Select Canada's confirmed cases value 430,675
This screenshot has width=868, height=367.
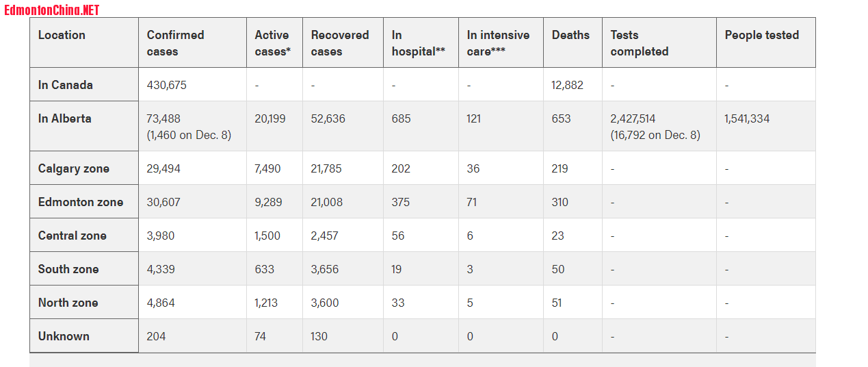[x=167, y=85]
